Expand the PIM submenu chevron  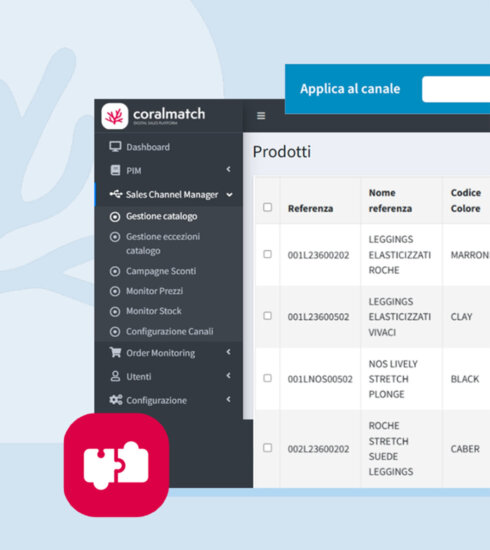229,169
